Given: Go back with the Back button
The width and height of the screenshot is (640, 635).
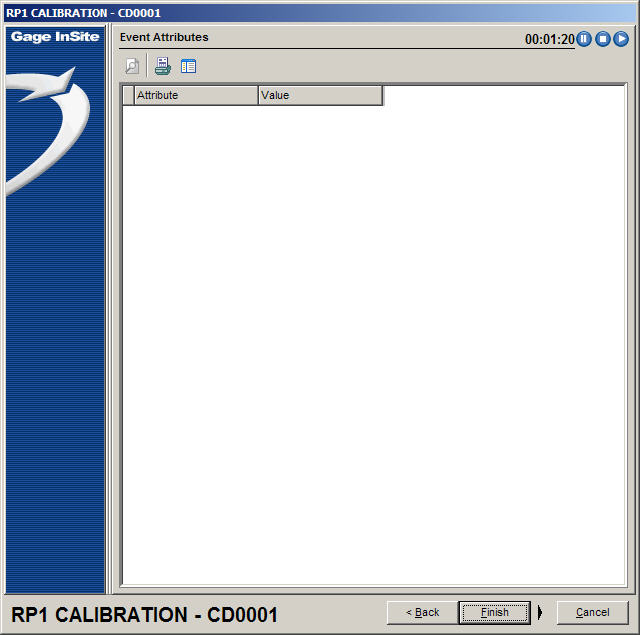Looking at the screenshot, I should [422, 612].
